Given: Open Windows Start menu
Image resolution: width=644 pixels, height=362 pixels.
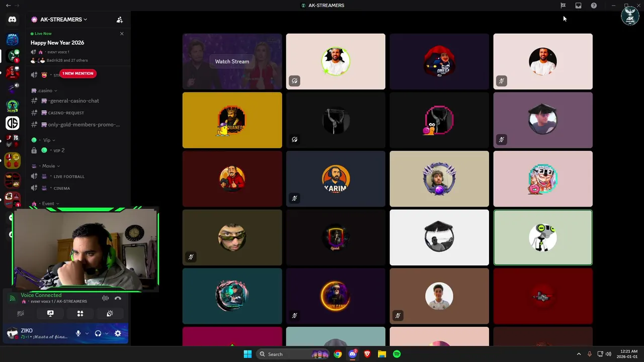Looking at the screenshot, I should 248,354.
